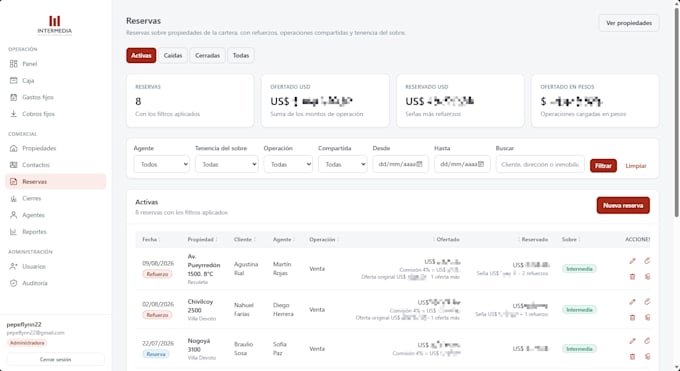The height and width of the screenshot is (371, 680).
Task: Click the page vertical scrollbar
Action: pos(677,112)
